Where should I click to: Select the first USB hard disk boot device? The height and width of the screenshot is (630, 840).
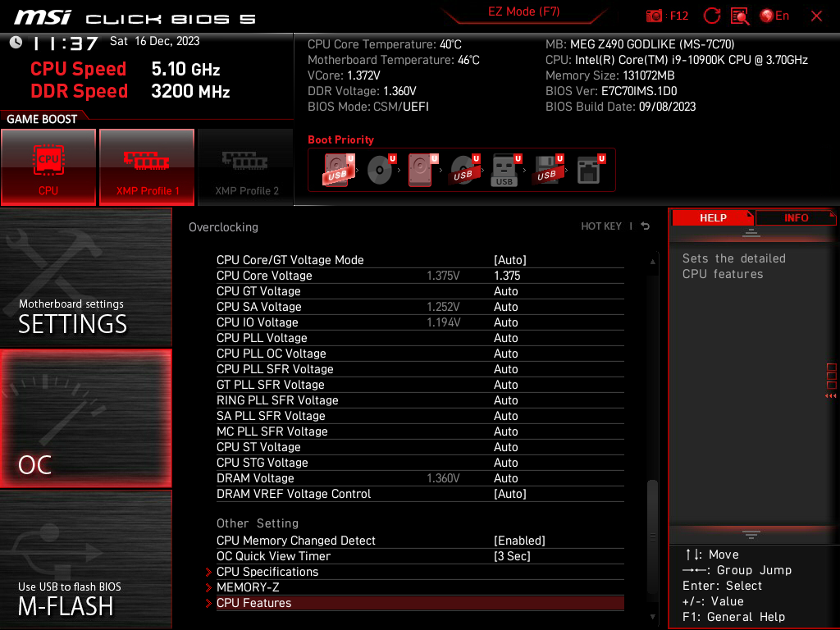(338, 170)
